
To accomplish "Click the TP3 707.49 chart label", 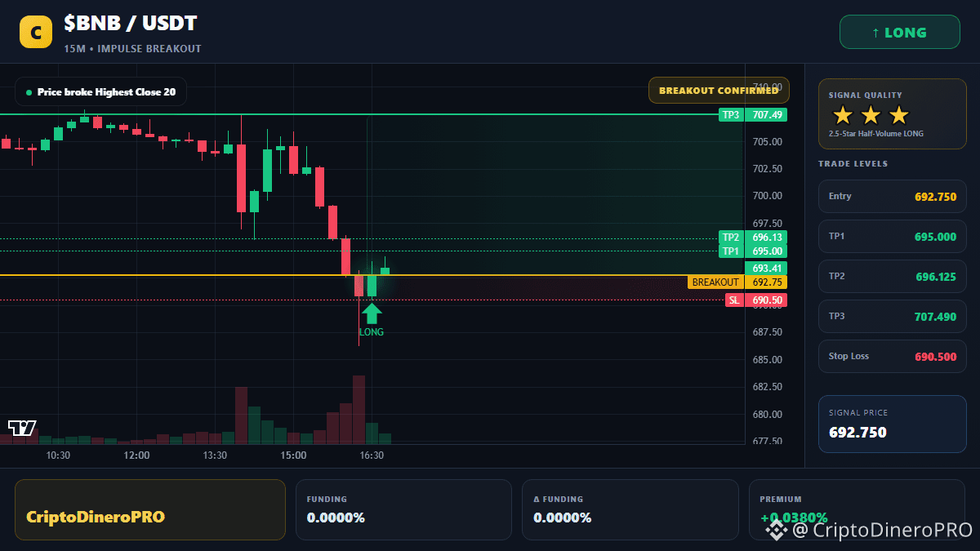I will [x=752, y=115].
